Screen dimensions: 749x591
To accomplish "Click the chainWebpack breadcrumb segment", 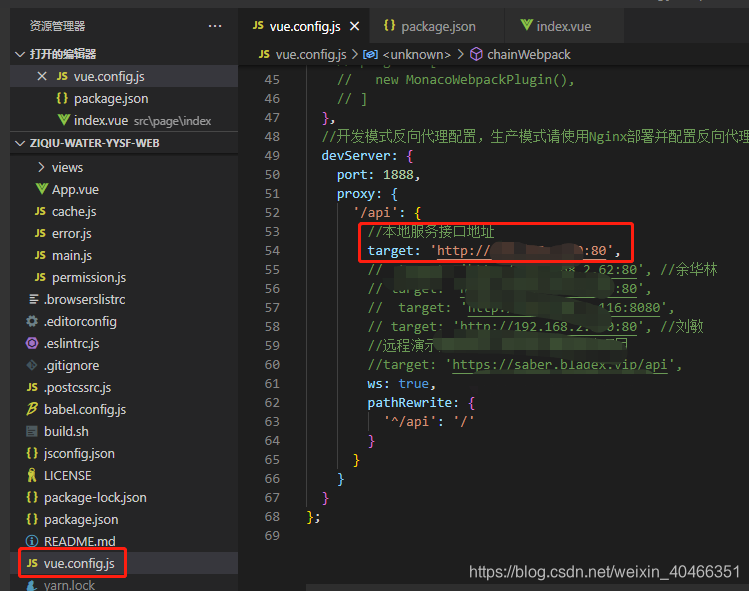I will (529, 54).
